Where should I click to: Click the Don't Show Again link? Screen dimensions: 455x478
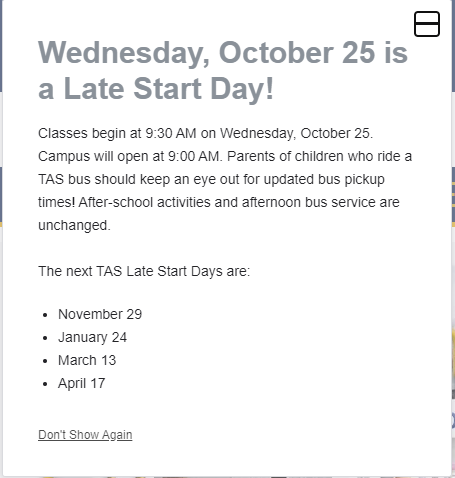[x=85, y=435]
